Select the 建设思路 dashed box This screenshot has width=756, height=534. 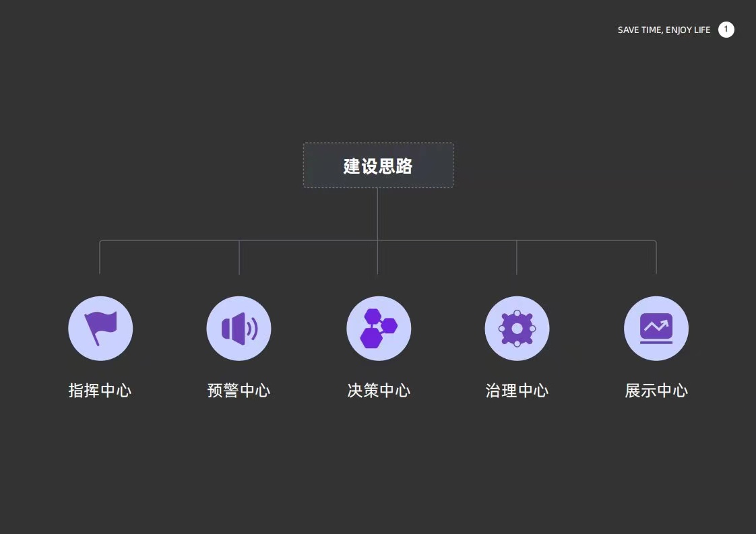(379, 165)
